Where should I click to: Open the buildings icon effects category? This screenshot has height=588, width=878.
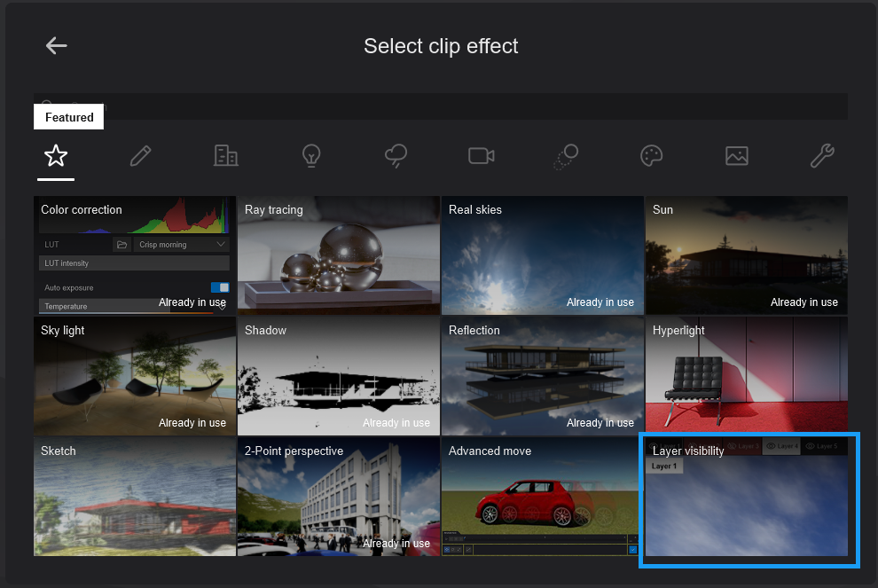tap(226, 157)
